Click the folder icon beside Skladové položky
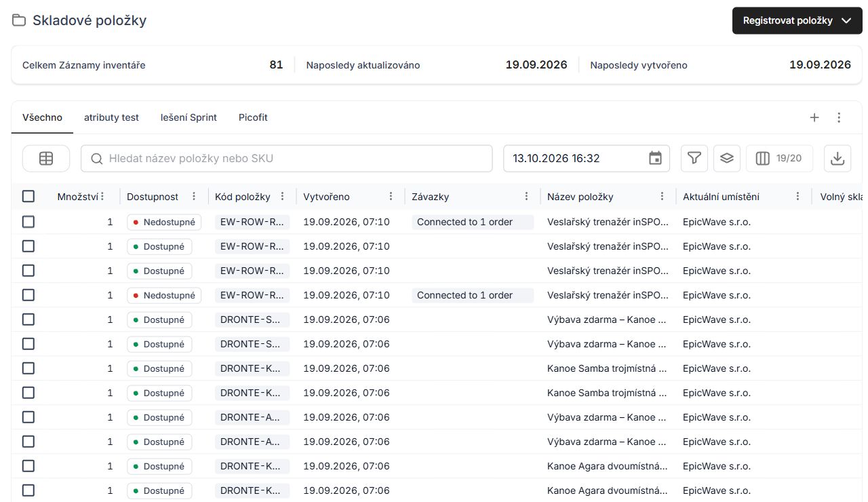Viewport: 868px width, 502px height. point(19,20)
